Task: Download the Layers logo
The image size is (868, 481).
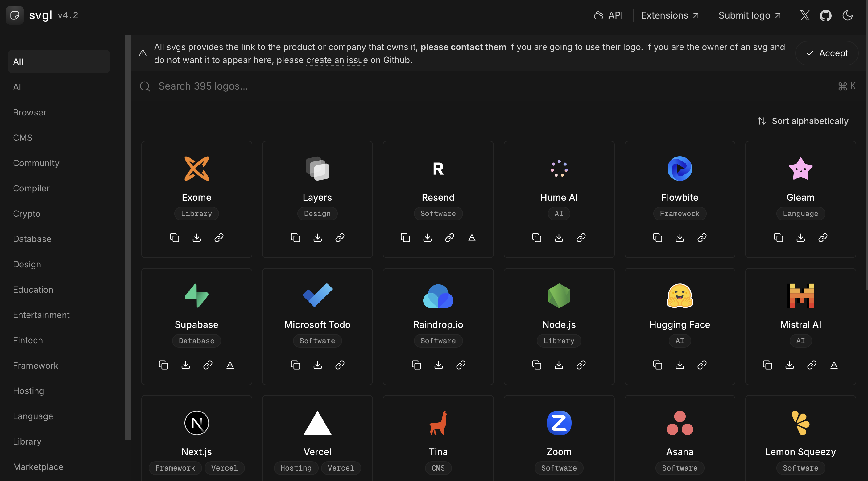Action: click(x=318, y=238)
